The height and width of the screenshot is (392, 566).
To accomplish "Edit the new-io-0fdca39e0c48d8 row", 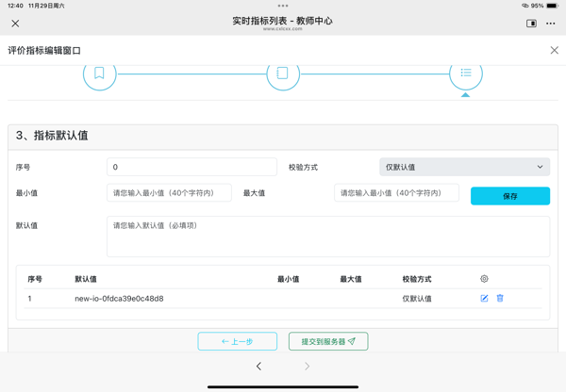I will click(484, 299).
